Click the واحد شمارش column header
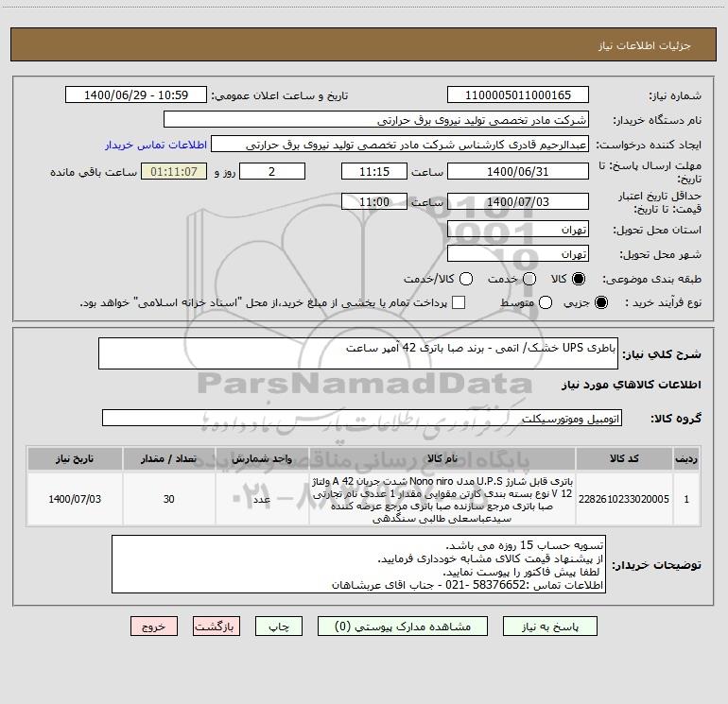 pos(262,458)
